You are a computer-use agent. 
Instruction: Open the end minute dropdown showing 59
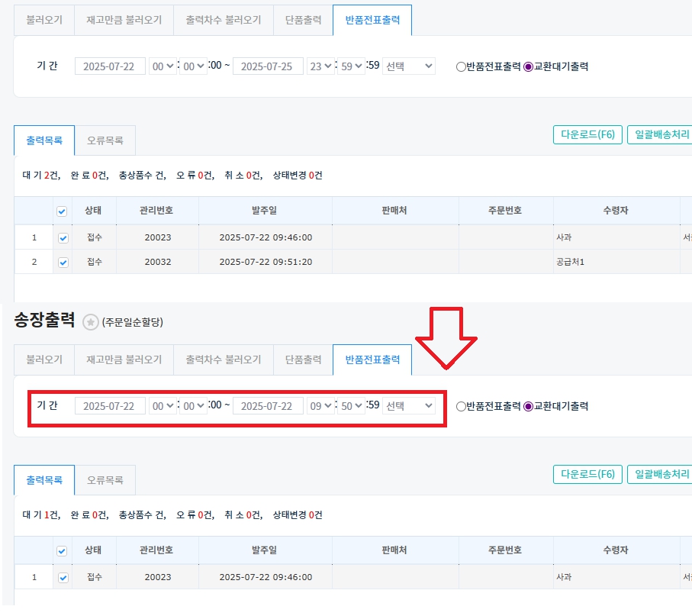click(x=347, y=66)
